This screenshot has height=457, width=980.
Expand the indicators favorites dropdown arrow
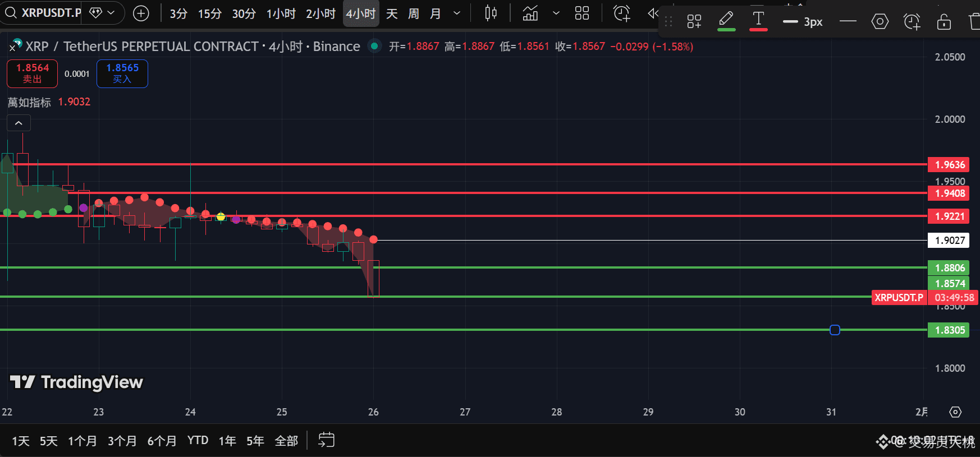[x=556, y=13]
